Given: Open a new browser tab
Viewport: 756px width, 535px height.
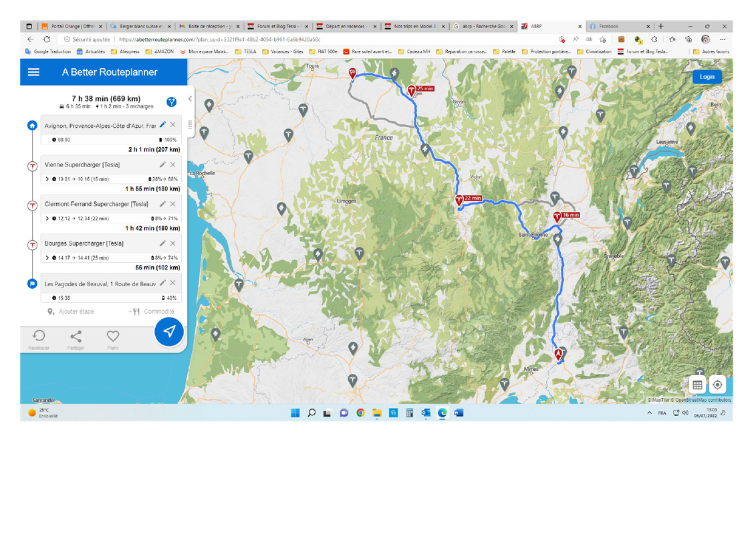Looking at the screenshot, I should tap(661, 27).
